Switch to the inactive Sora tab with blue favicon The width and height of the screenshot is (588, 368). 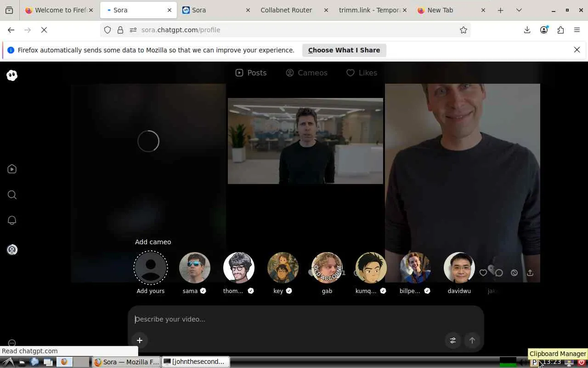[217, 10]
